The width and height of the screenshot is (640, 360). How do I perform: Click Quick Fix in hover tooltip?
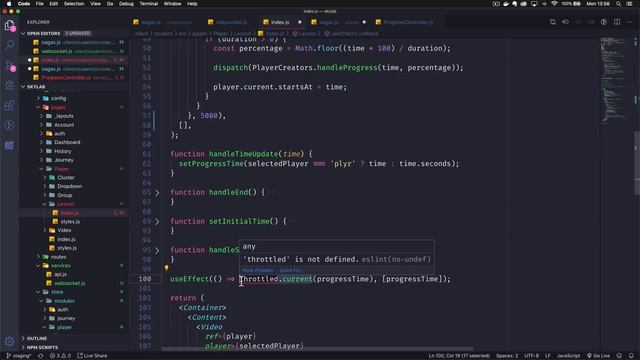(x=290, y=270)
